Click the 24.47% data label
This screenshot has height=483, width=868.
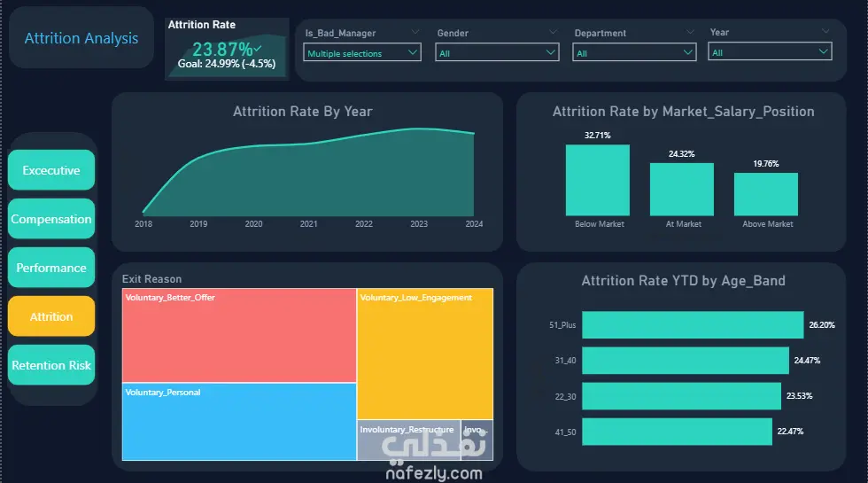[x=808, y=361]
